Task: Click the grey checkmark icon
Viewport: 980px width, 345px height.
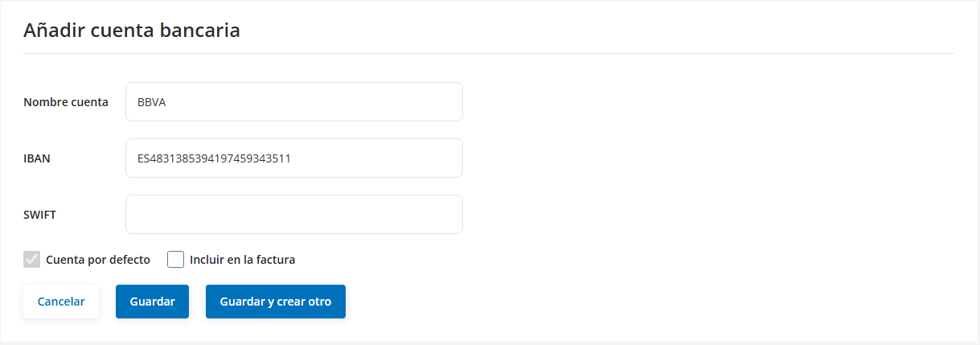Action: [x=32, y=260]
